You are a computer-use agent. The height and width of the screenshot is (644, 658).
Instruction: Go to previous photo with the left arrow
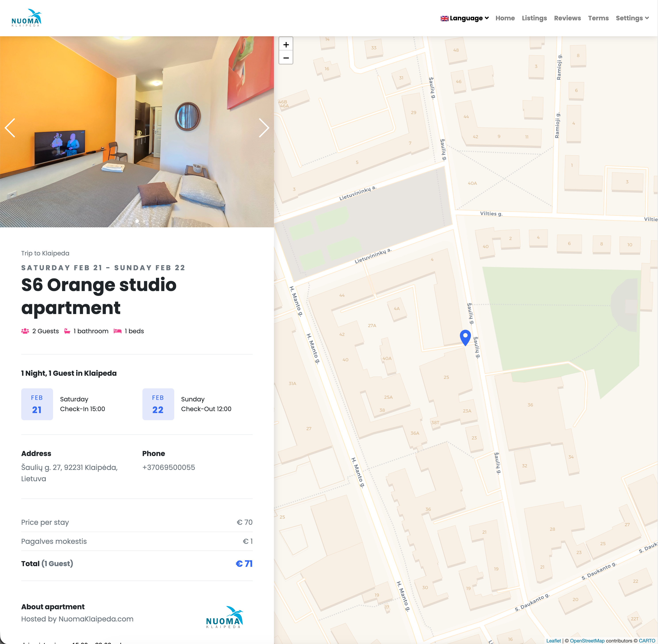[10, 128]
